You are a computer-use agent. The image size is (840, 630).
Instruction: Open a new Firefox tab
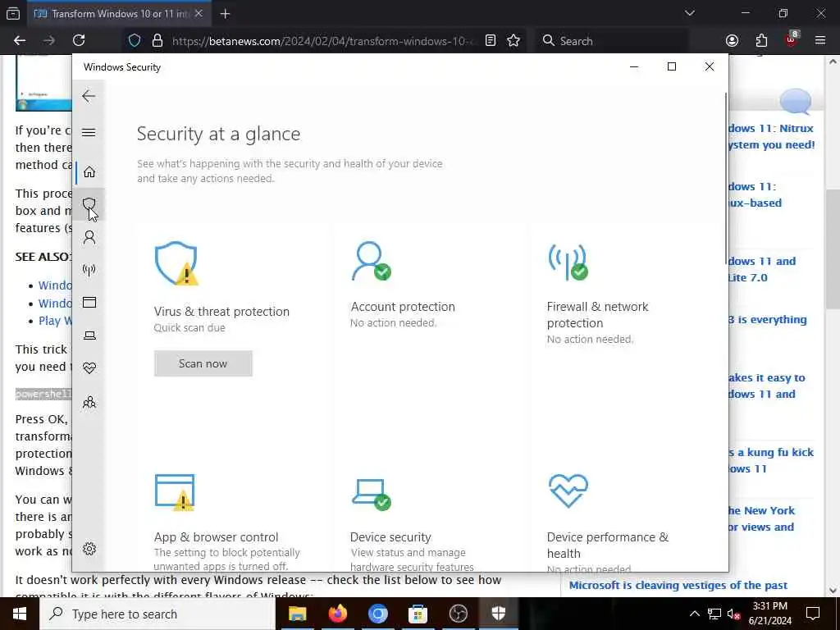(x=225, y=14)
